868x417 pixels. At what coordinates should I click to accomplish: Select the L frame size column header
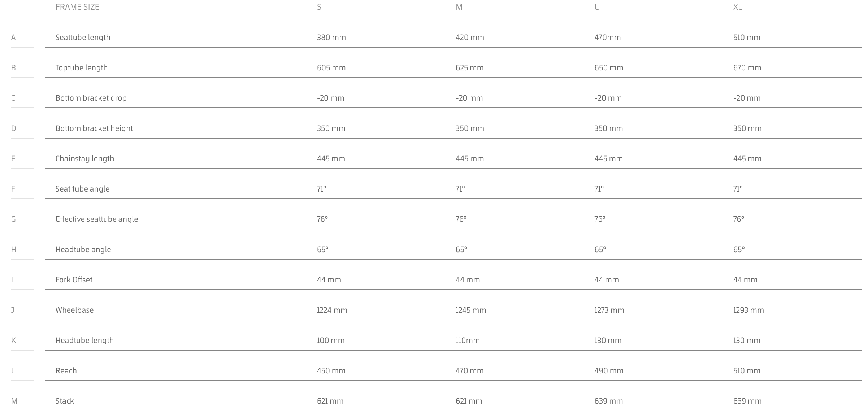click(596, 7)
